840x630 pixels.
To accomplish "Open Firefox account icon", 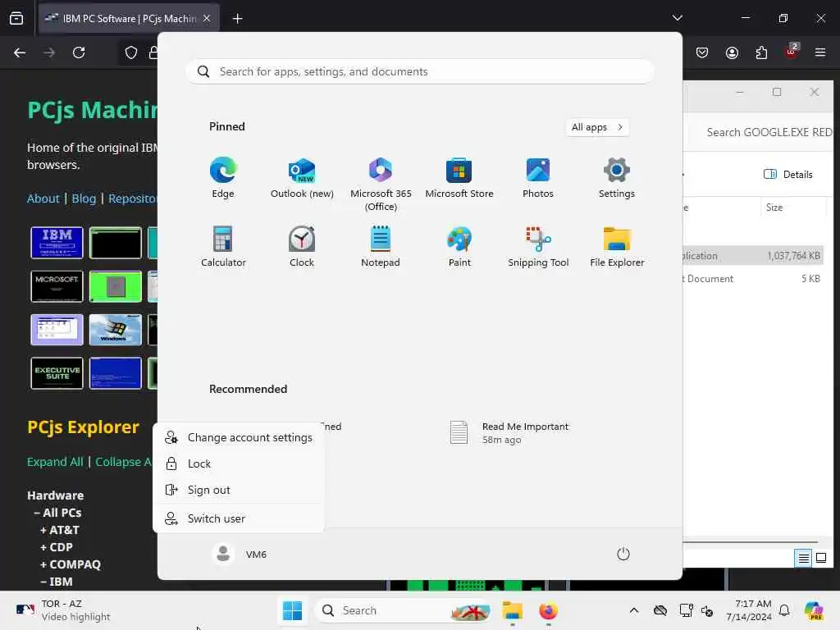I will 732,52.
